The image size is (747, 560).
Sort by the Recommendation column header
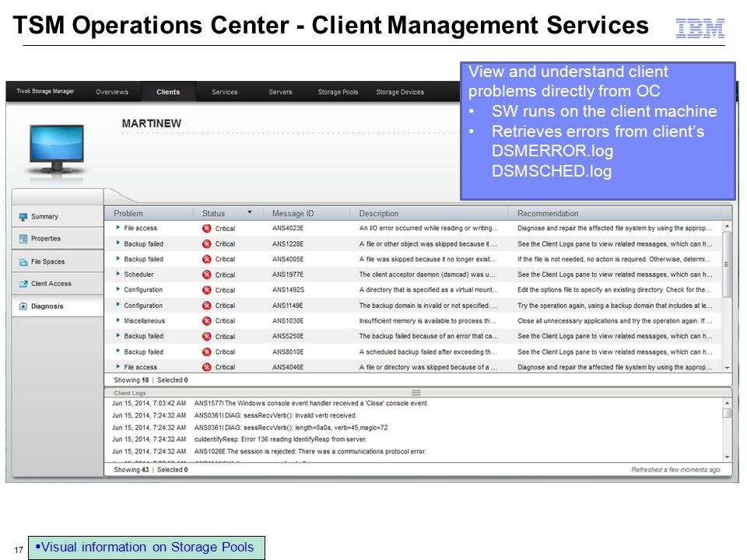(548, 213)
